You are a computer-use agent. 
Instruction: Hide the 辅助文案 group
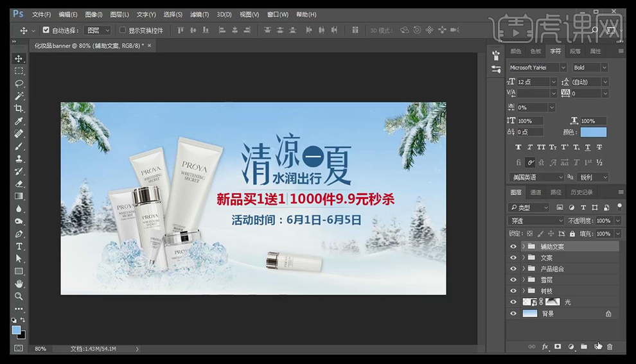(513, 247)
